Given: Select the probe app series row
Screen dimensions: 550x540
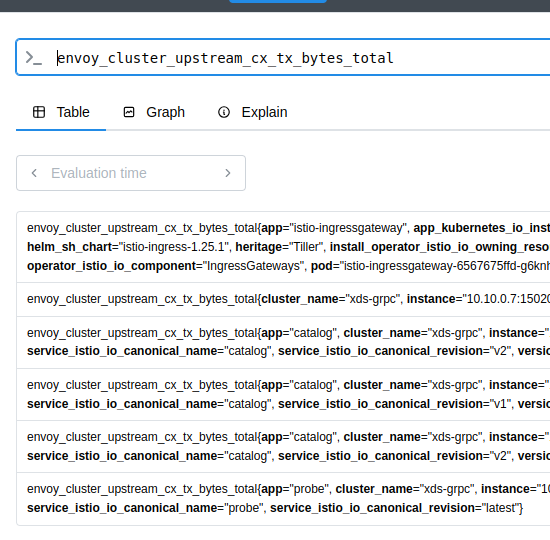Looking at the screenshot, I should [x=283, y=499].
